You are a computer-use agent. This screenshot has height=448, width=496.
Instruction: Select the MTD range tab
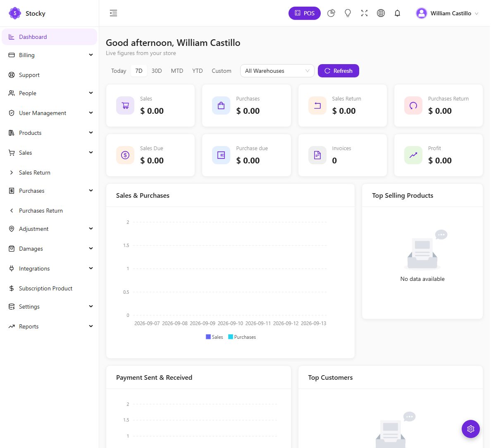(x=177, y=71)
